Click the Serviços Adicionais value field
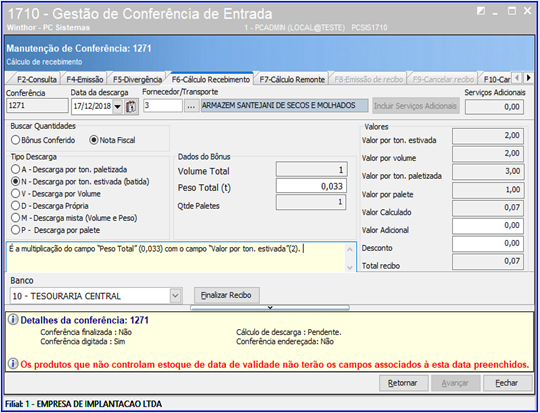The height and width of the screenshot is (413, 540). point(495,107)
